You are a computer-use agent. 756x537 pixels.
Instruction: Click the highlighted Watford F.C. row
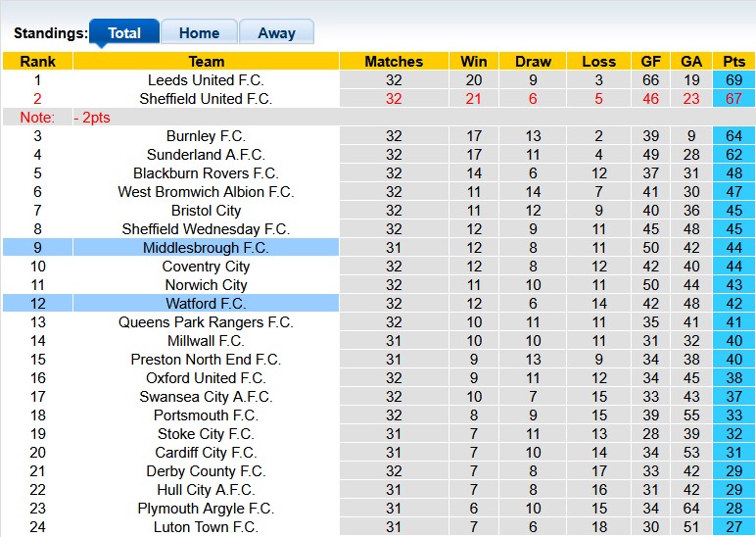tap(206, 304)
